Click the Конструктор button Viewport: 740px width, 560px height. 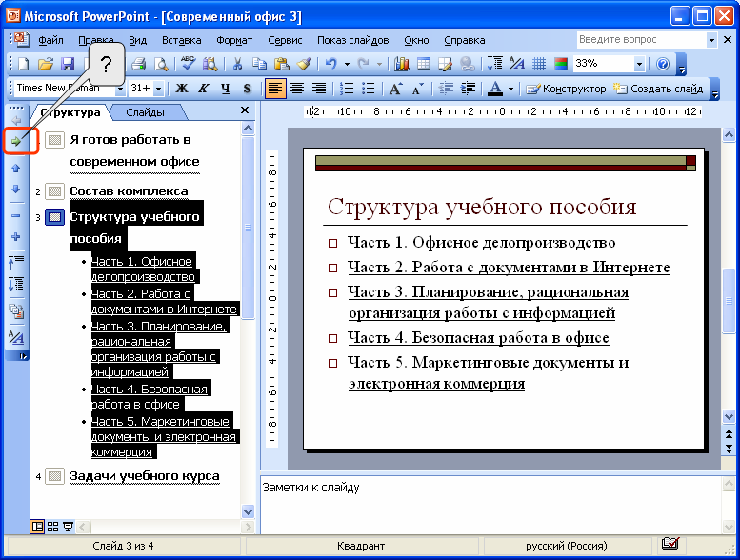coord(566,89)
